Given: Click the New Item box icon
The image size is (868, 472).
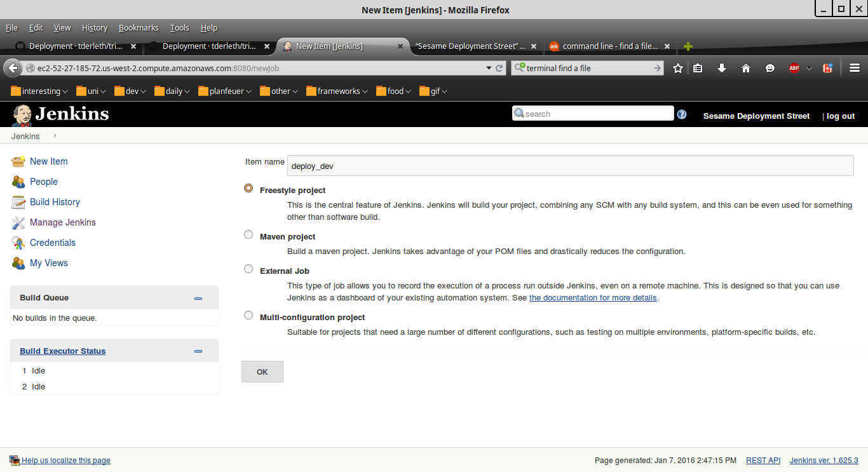Looking at the screenshot, I should [x=18, y=161].
